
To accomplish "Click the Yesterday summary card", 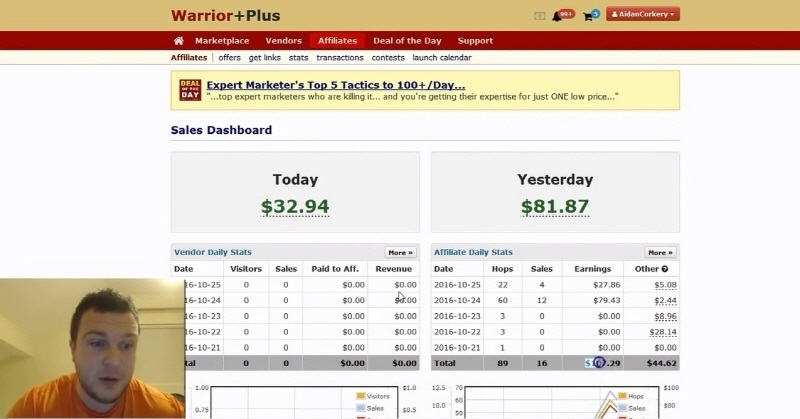I will pos(555,192).
